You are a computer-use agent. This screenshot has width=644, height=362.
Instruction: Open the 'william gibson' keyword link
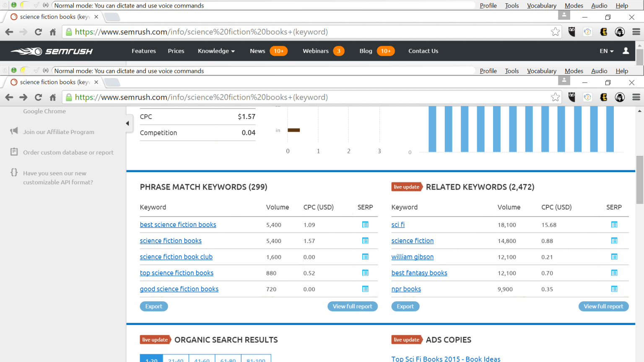point(413,257)
